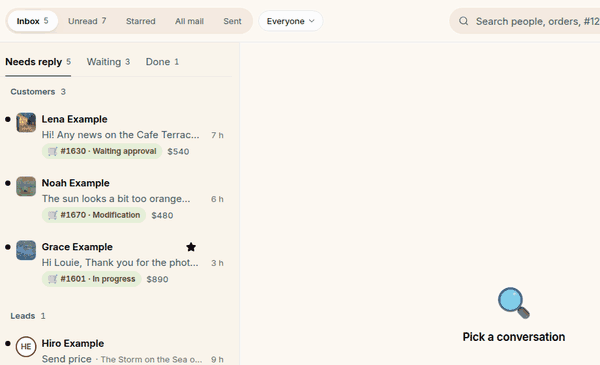This screenshot has height=365, width=600.
Task: Click the cart icon on order #1630
Action: pos(52,151)
